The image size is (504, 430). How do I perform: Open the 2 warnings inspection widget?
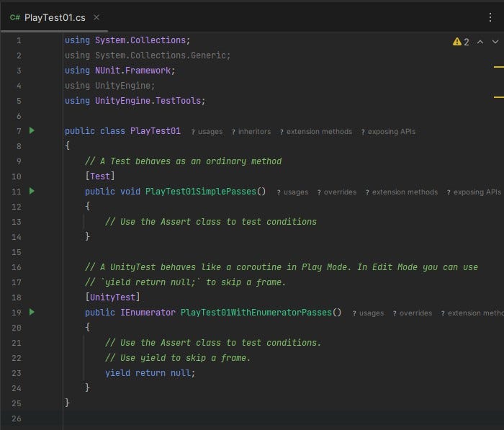pyautogui.click(x=461, y=42)
